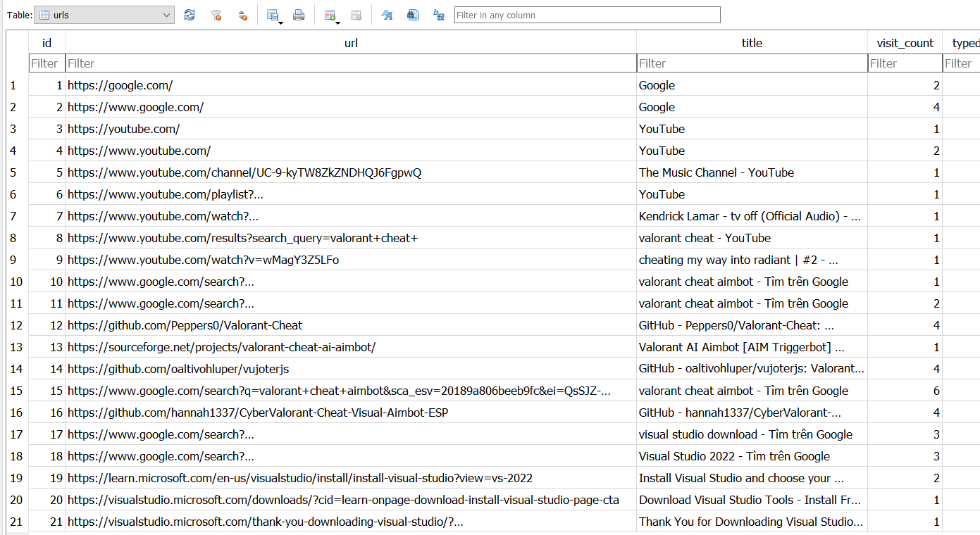Image resolution: width=980 pixels, height=535 pixels.
Task: Focus the Filter in any column field
Action: [x=588, y=15]
